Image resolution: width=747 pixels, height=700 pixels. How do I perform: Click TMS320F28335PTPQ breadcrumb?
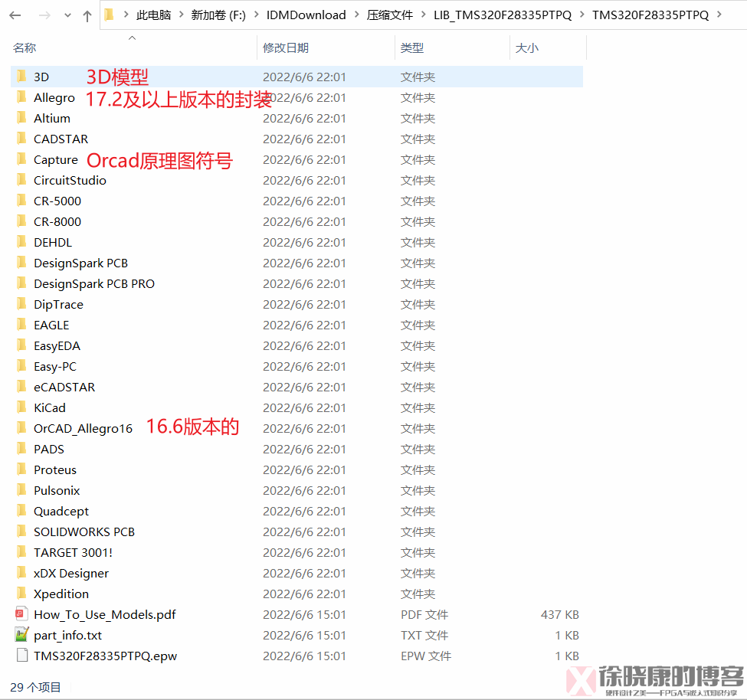click(x=650, y=15)
